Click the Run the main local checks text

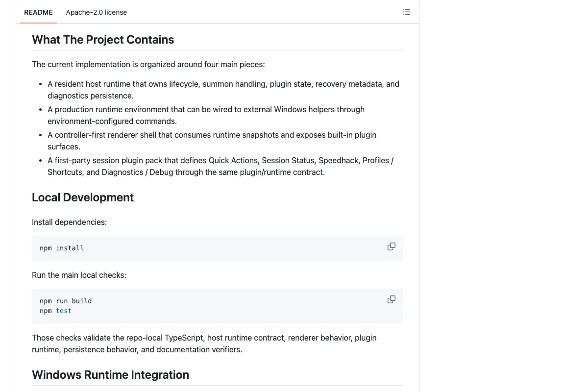tap(79, 275)
